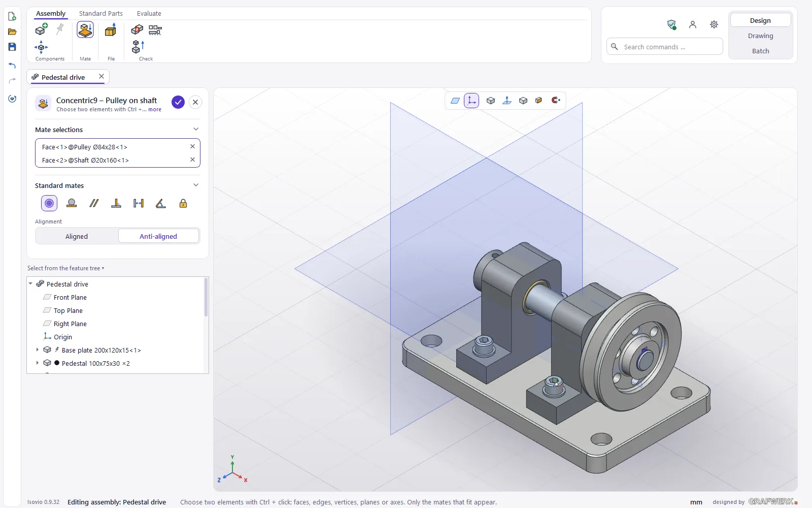Open the component pattern layout icon in Check

(x=155, y=30)
